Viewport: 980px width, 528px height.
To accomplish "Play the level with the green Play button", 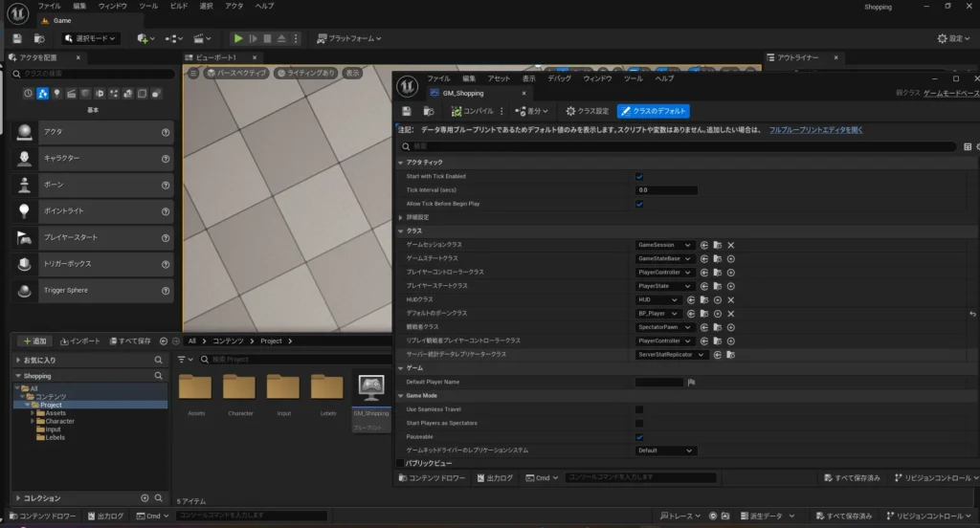I will (x=238, y=38).
